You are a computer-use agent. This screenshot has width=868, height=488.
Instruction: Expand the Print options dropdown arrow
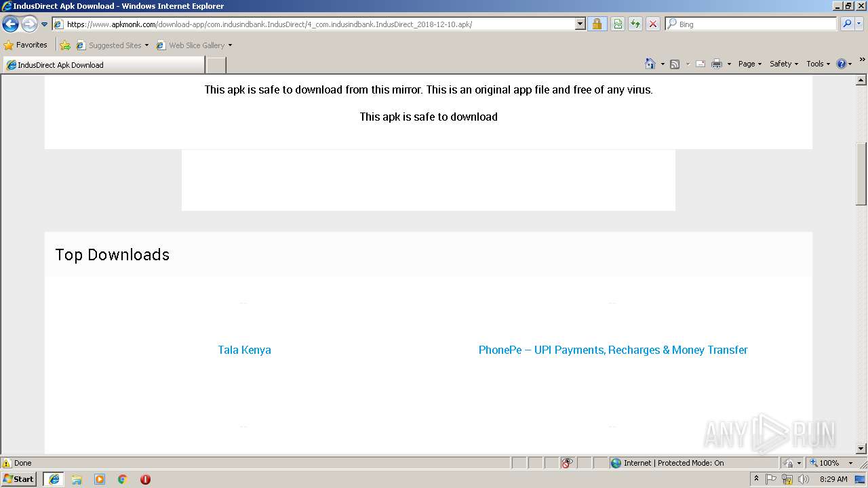729,64
